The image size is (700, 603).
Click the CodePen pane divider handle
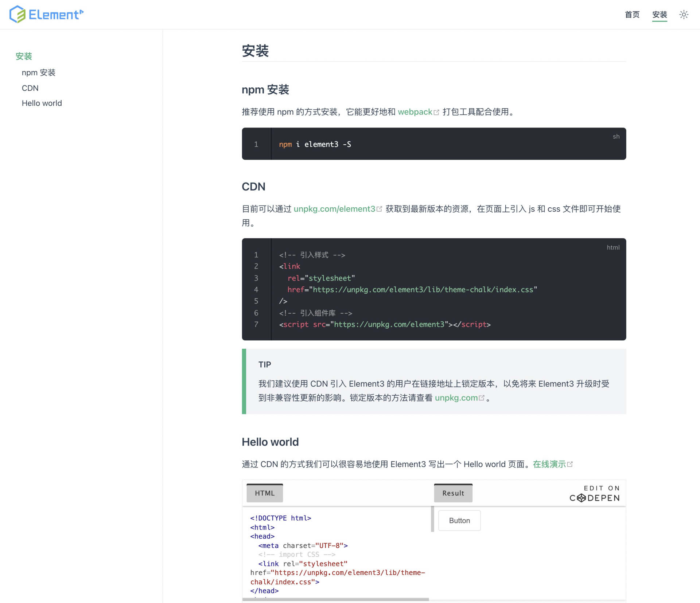click(432, 519)
